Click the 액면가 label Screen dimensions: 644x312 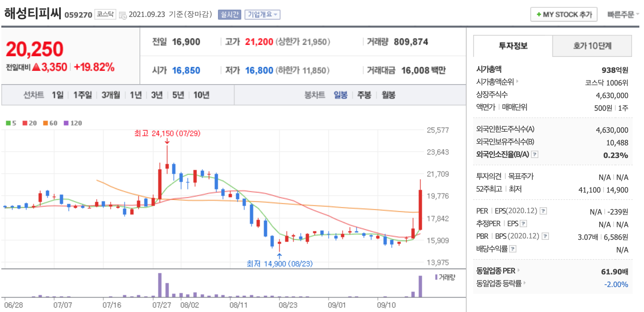click(x=486, y=107)
